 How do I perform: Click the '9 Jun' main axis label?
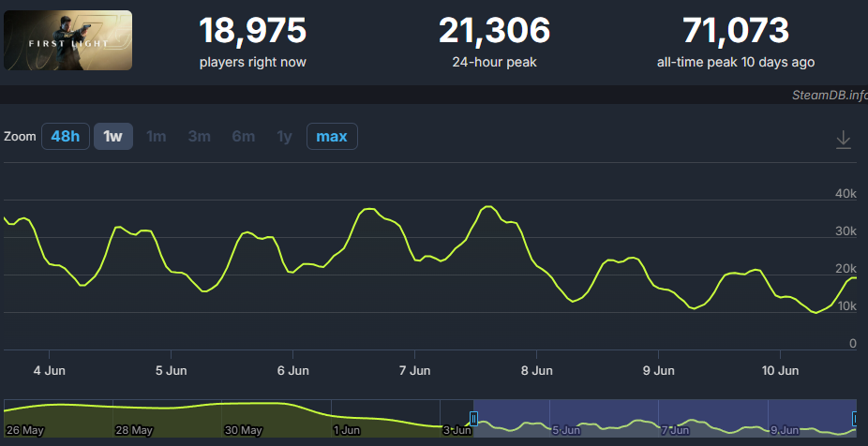(x=658, y=370)
